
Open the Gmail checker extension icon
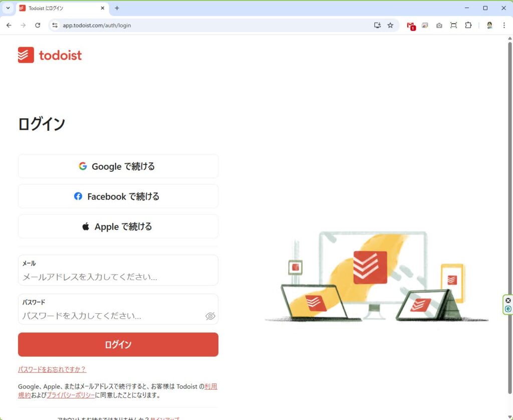tap(411, 26)
